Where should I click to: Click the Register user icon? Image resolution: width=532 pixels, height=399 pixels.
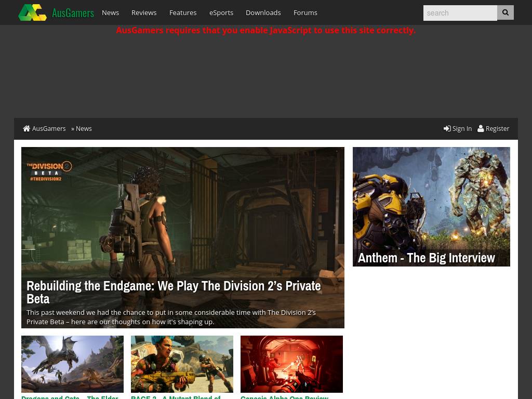point(481,128)
